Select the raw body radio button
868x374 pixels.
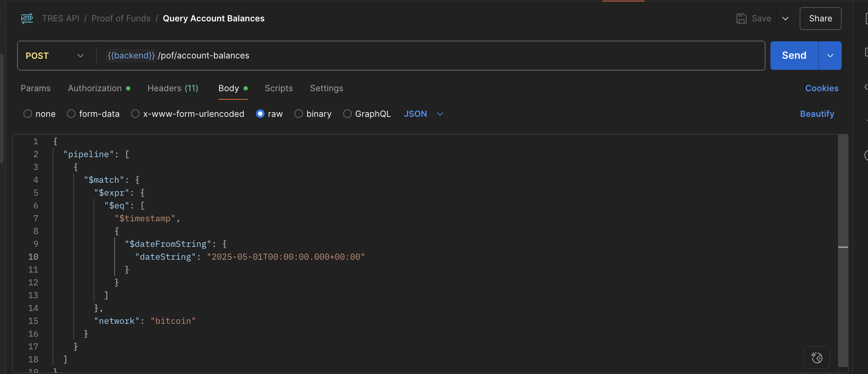[x=260, y=114]
